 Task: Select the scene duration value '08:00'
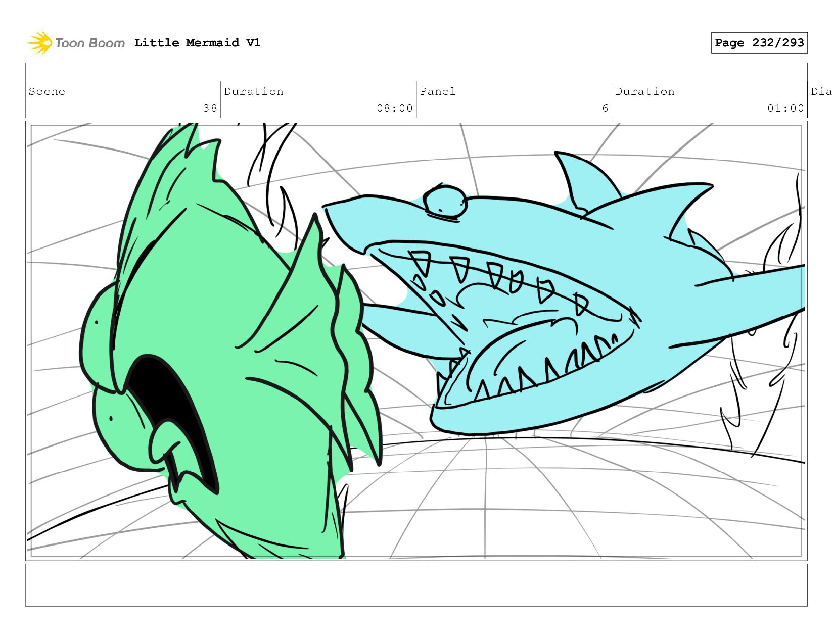(x=395, y=108)
